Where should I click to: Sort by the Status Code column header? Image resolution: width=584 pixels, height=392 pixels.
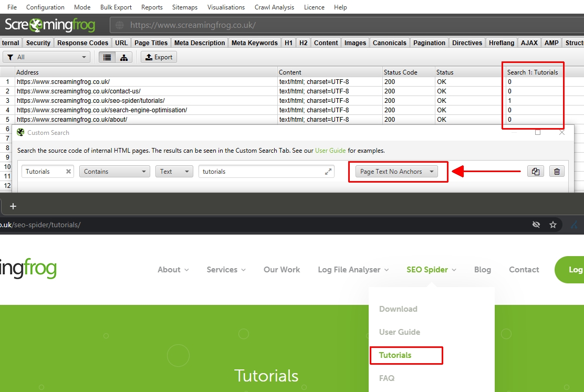coord(409,72)
